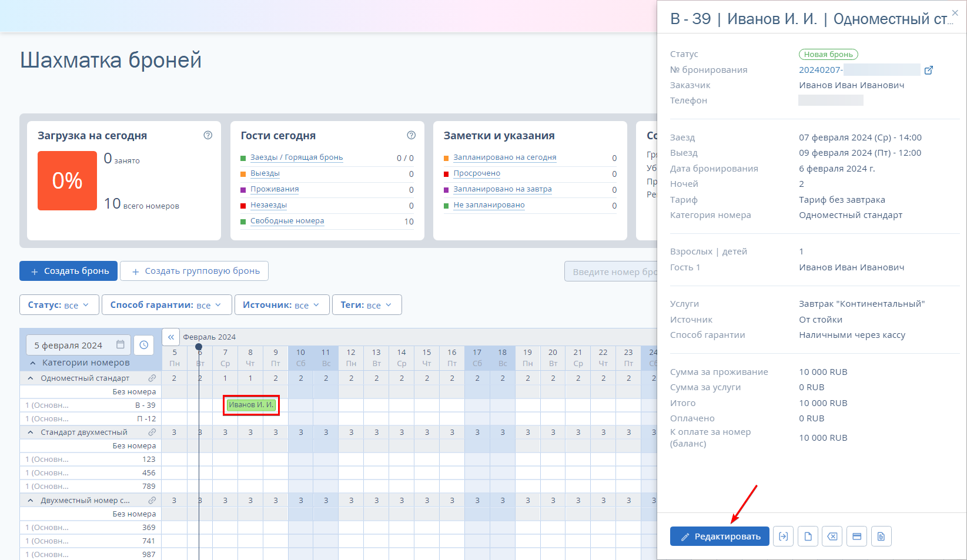This screenshot has width=967, height=560.
Task: Click Наличными через кассу value
Action: [x=852, y=335]
